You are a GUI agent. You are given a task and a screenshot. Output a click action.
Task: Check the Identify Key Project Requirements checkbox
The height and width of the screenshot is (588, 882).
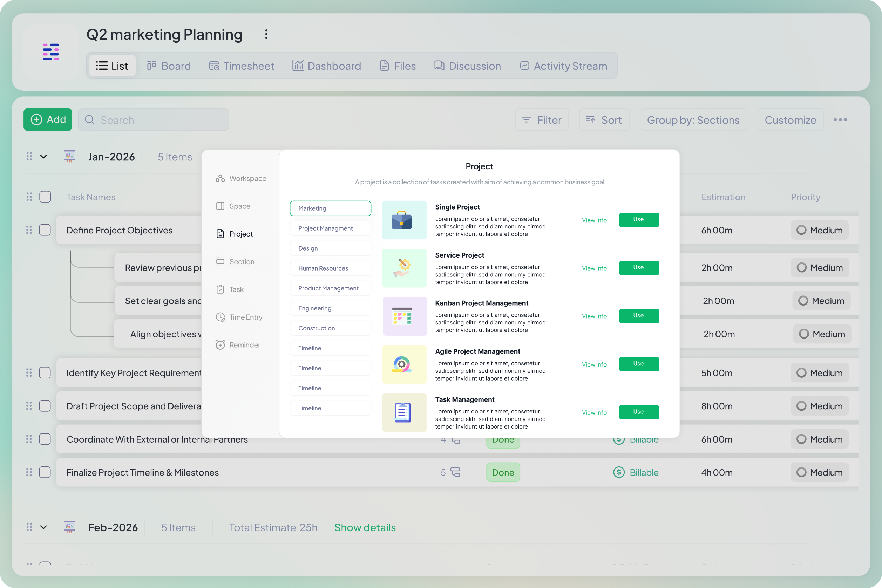coord(45,373)
